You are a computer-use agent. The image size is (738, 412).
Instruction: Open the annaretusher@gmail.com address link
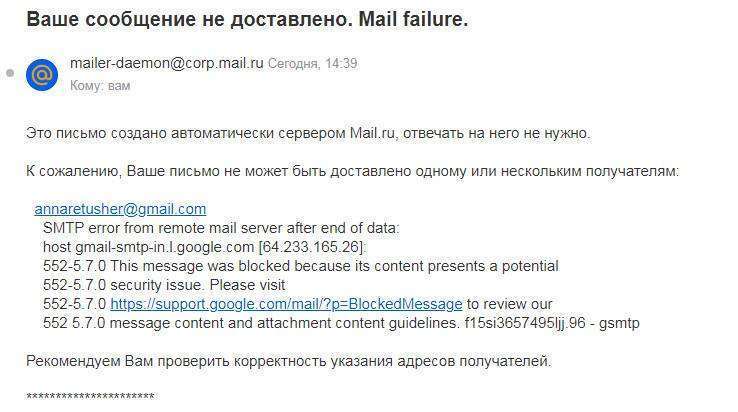[120, 209]
